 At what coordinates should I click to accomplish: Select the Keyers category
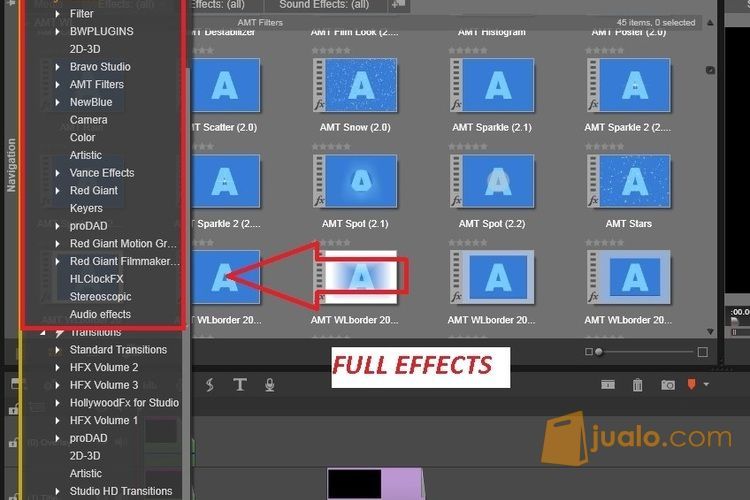(x=86, y=209)
